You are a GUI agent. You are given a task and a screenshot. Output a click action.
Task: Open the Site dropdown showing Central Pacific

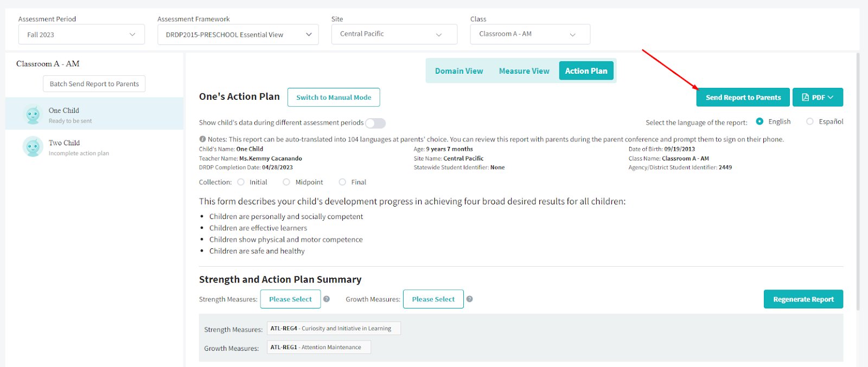pyautogui.click(x=394, y=34)
